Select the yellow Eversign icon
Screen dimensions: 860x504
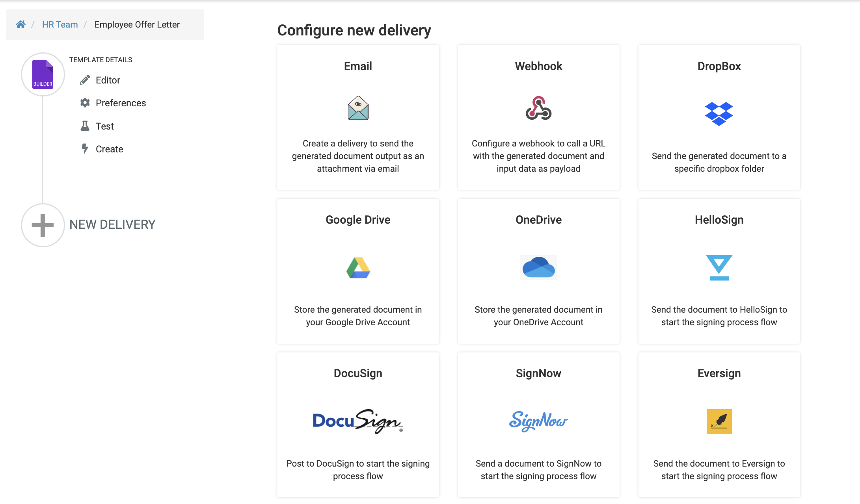pyautogui.click(x=719, y=421)
